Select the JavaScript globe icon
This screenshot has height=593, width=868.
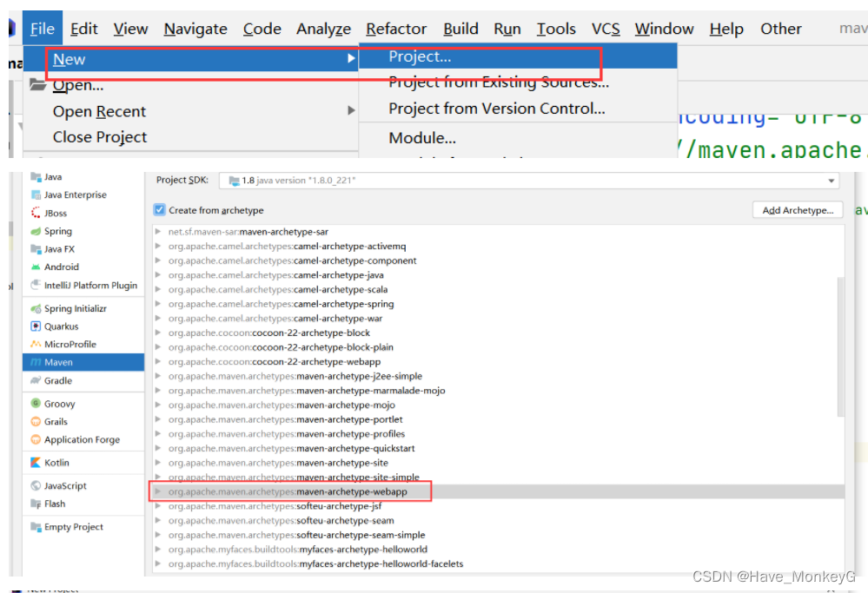36,485
